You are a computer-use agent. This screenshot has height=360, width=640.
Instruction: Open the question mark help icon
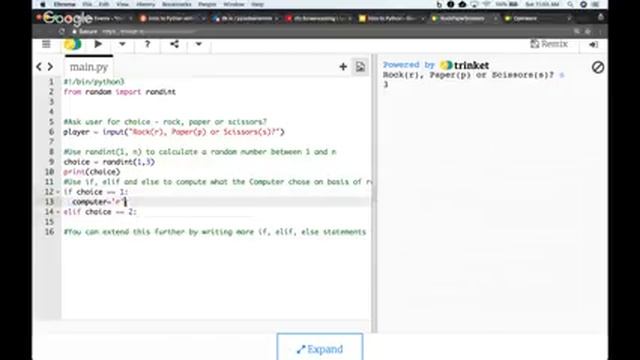click(x=147, y=44)
